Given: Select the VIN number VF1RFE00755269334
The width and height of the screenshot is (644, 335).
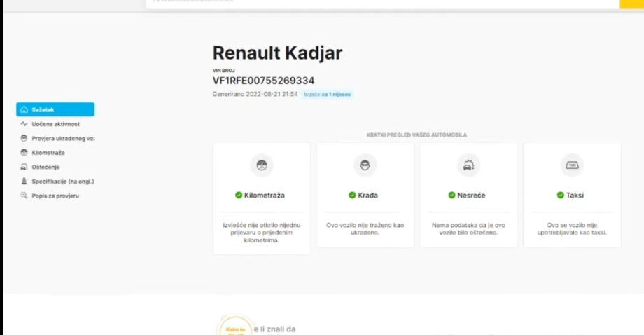Looking at the screenshot, I should 263,81.
